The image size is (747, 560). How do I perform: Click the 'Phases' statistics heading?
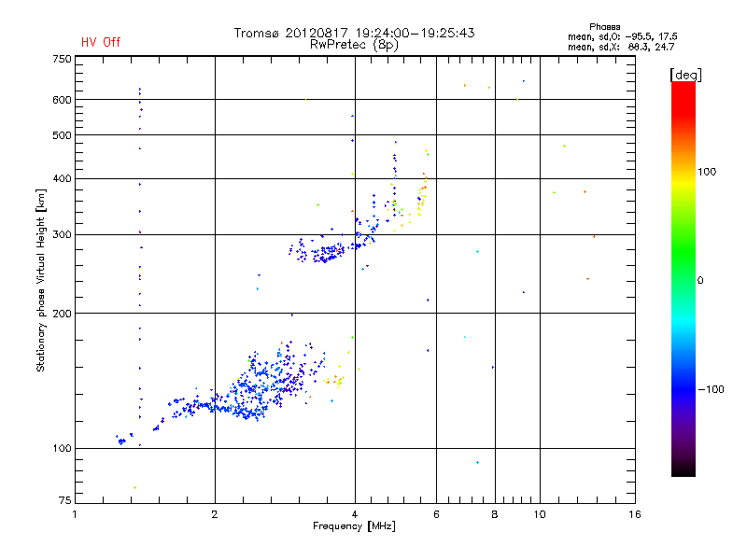(604, 27)
